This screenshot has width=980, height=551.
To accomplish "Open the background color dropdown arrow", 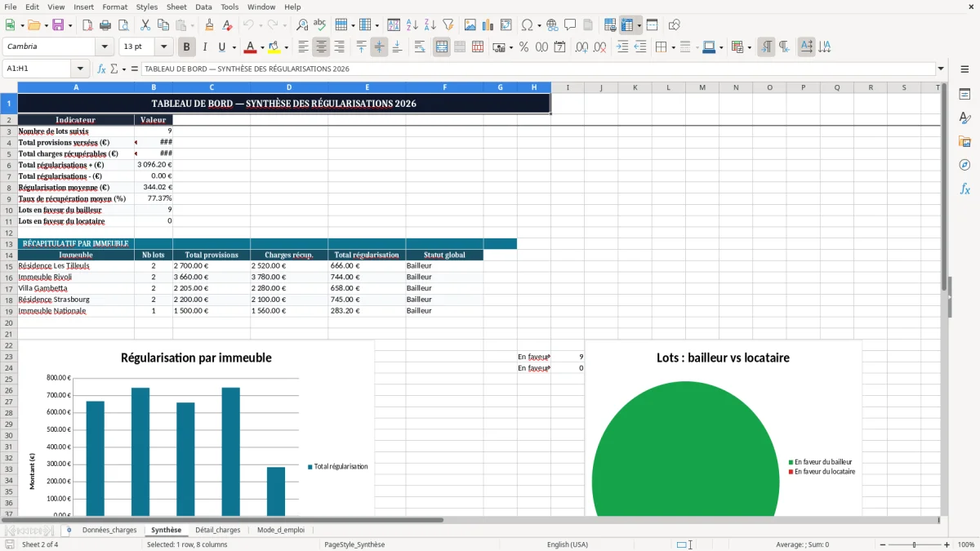I will 286,47.
